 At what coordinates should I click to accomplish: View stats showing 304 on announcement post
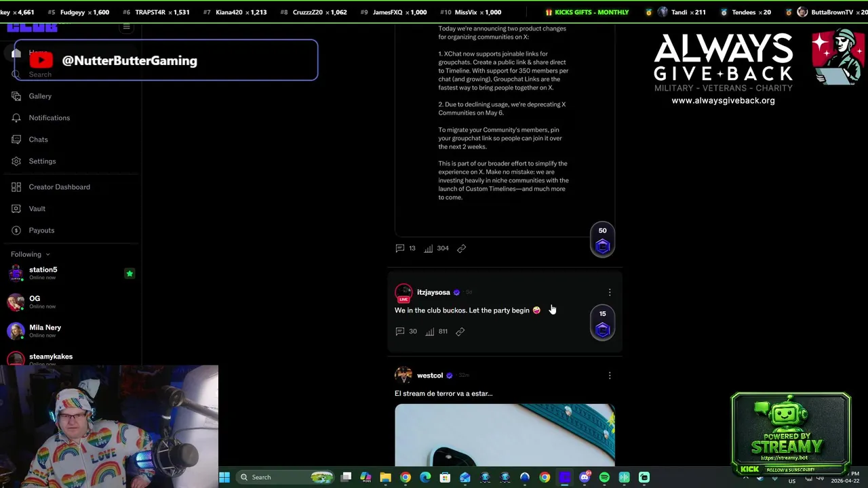click(x=437, y=248)
